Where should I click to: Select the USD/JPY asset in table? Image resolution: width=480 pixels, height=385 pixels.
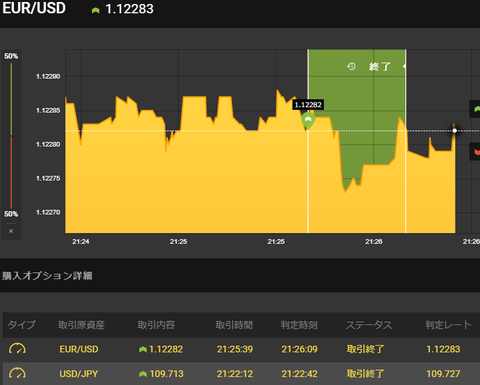click(79, 374)
